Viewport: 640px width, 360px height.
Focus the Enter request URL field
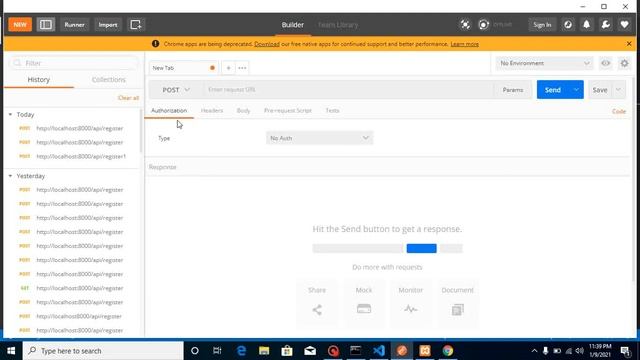(348, 90)
